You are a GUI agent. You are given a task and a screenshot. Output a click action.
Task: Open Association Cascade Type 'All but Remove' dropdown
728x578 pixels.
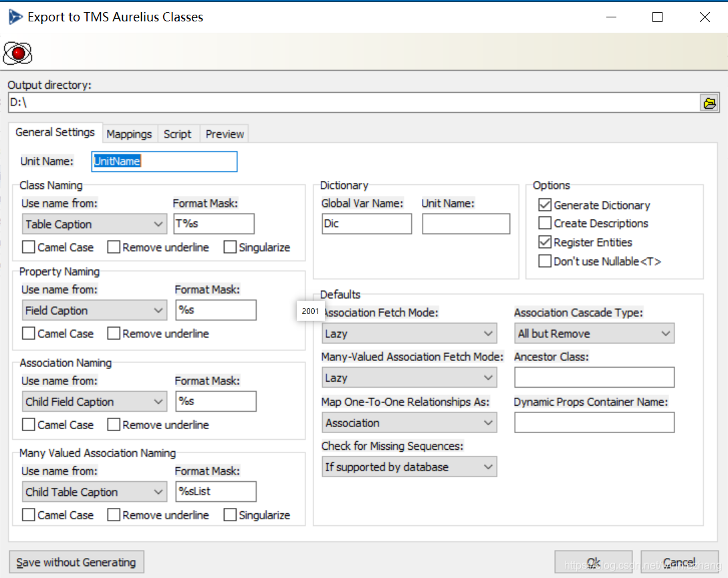[594, 333]
